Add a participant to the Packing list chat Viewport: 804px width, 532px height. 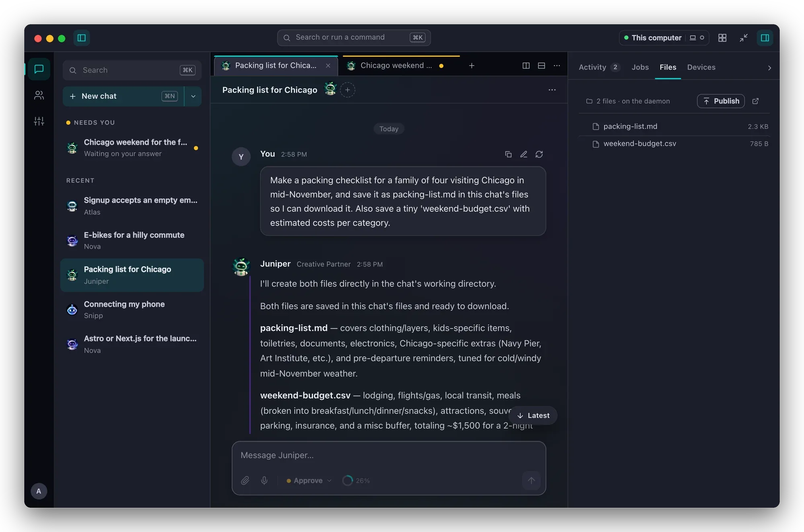click(x=347, y=90)
